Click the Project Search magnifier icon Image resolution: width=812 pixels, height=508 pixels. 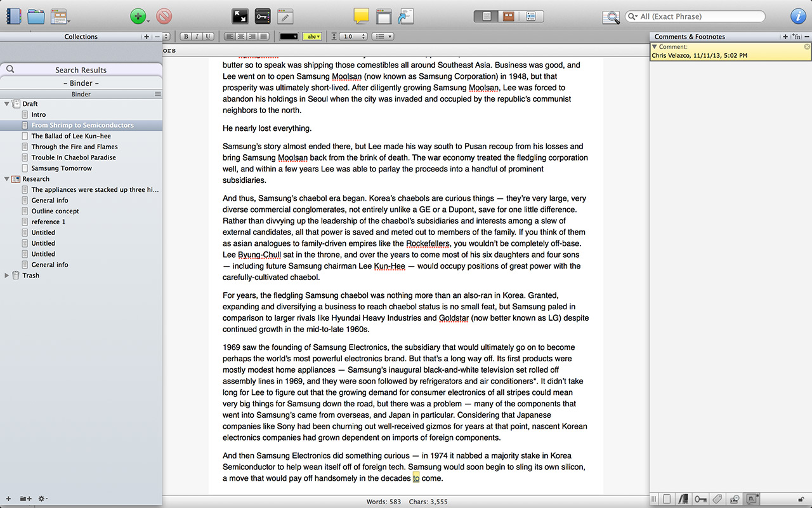tap(611, 17)
